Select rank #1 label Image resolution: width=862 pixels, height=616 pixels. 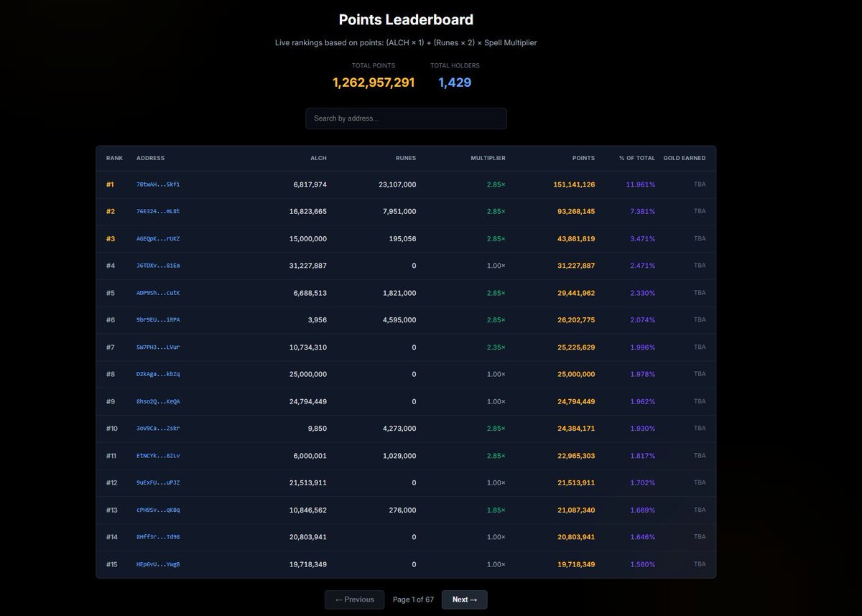(x=110, y=185)
